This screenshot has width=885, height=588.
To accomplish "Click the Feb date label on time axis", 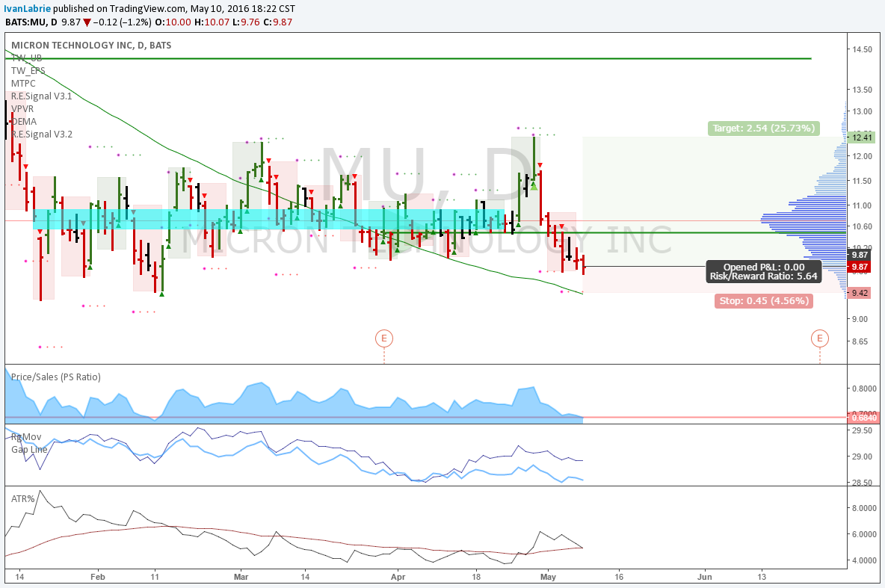I will pos(98,577).
